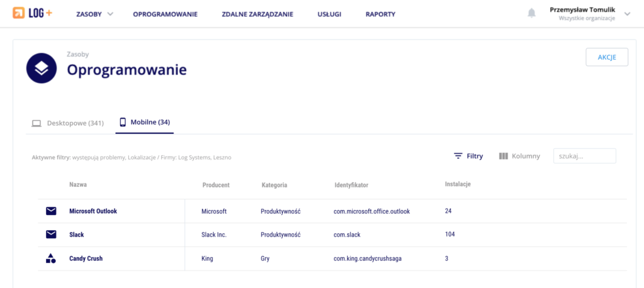Click identifier com.king.candycrushsaga
Image resolution: width=644 pixels, height=288 pixels.
pos(367,258)
